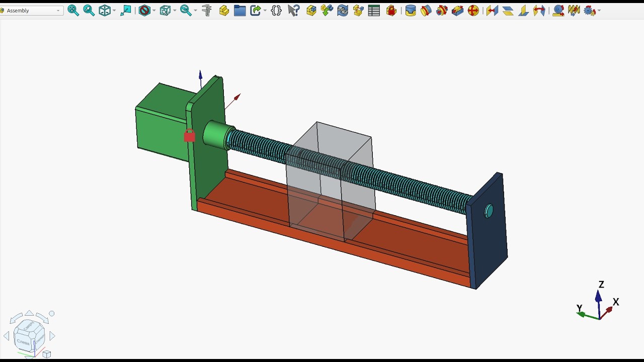Click the planes parallel constraint icon
This screenshot has width=644, height=362.
point(508,11)
